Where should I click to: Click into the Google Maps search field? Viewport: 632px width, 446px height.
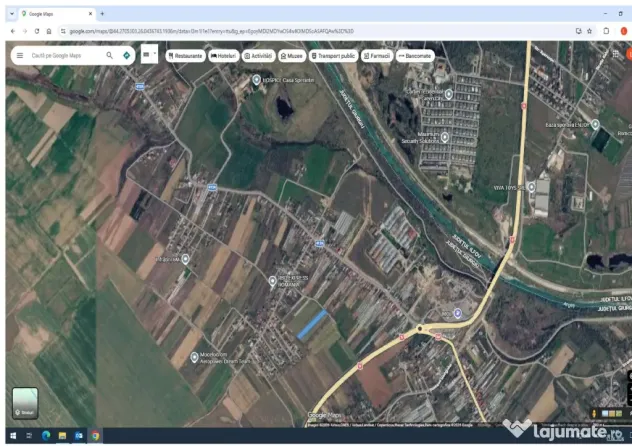point(67,55)
